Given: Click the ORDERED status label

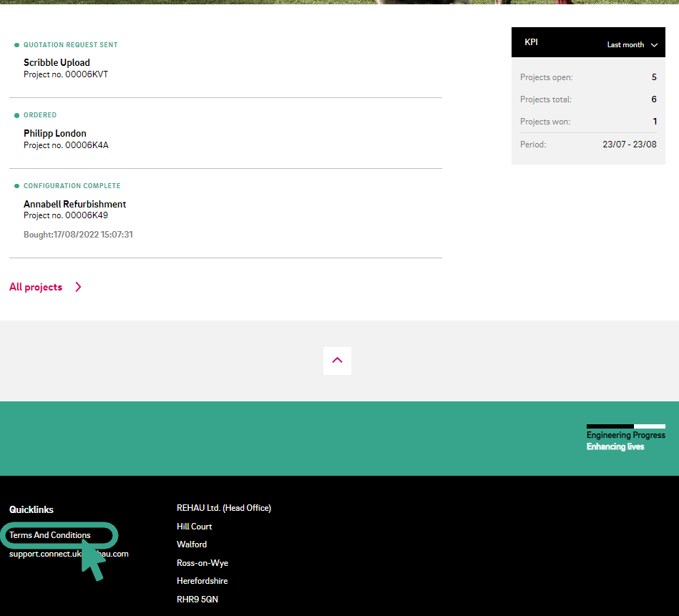Looking at the screenshot, I should 40,115.
